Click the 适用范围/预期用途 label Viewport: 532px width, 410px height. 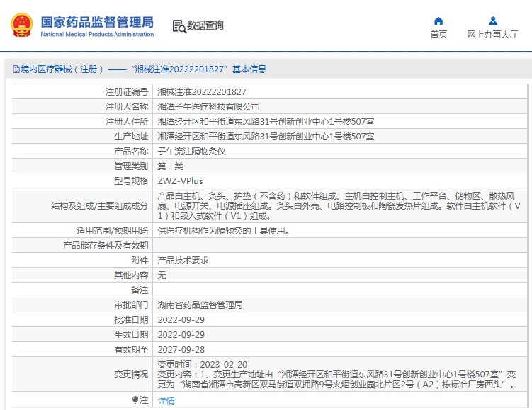point(113,231)
